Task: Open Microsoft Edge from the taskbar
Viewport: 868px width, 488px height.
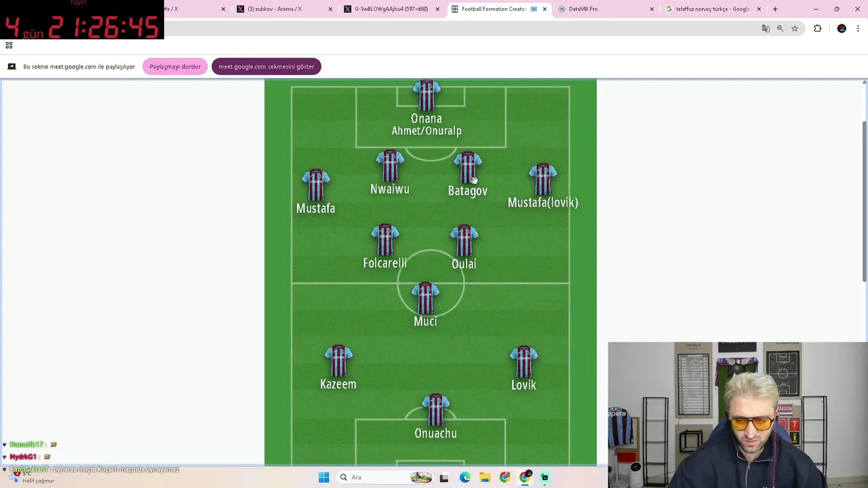Action: click(465, 477)
